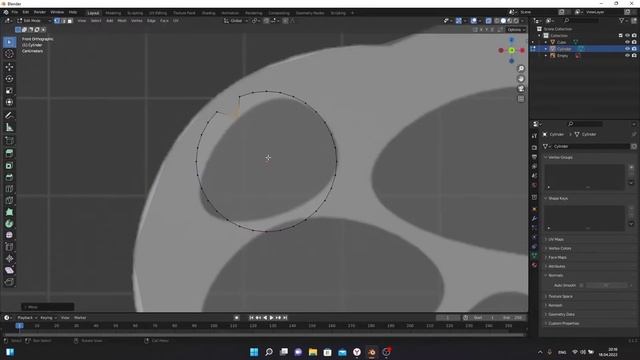Expand the UV Maps panel
640x360 pixels.
tap(556, 240)
